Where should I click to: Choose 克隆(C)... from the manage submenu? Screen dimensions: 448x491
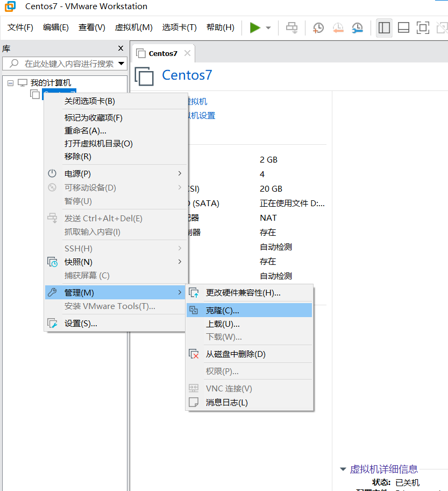click(x=250, y=310)
